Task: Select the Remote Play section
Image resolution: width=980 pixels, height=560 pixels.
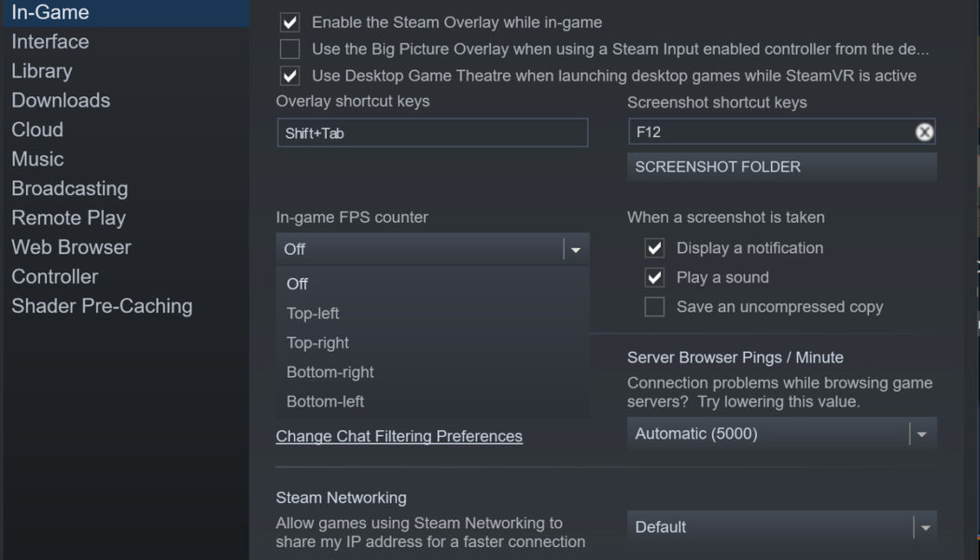Action: click(x=67, y=217)
